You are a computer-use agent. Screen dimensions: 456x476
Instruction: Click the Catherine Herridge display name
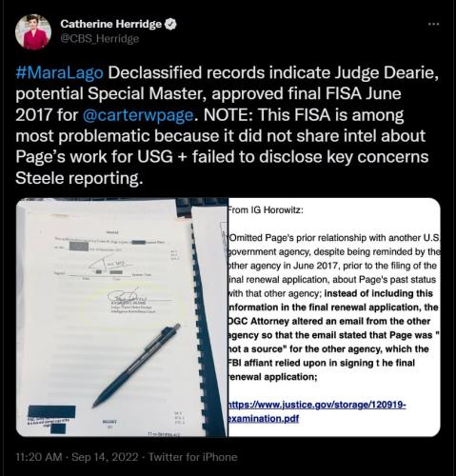click(x=110, y=24)
